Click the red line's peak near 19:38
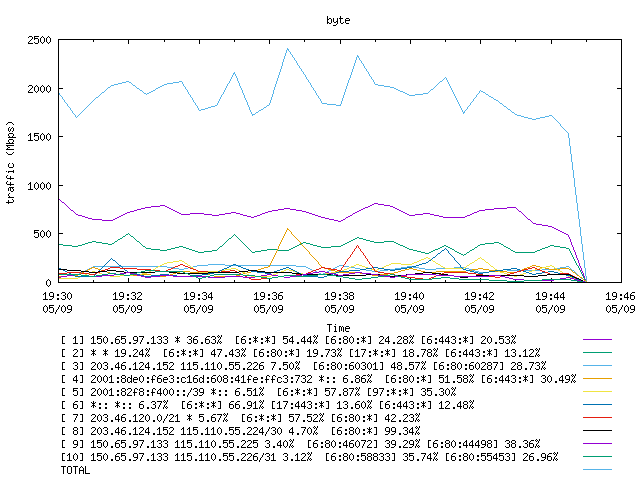Image resolution: width=640 pixels, height=480 pixels. pos(358,245)
